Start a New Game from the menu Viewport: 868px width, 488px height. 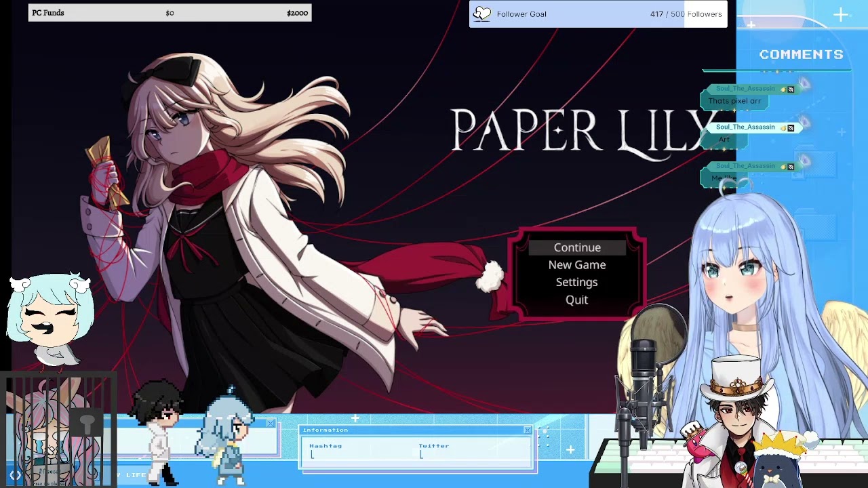click(577, 265)
